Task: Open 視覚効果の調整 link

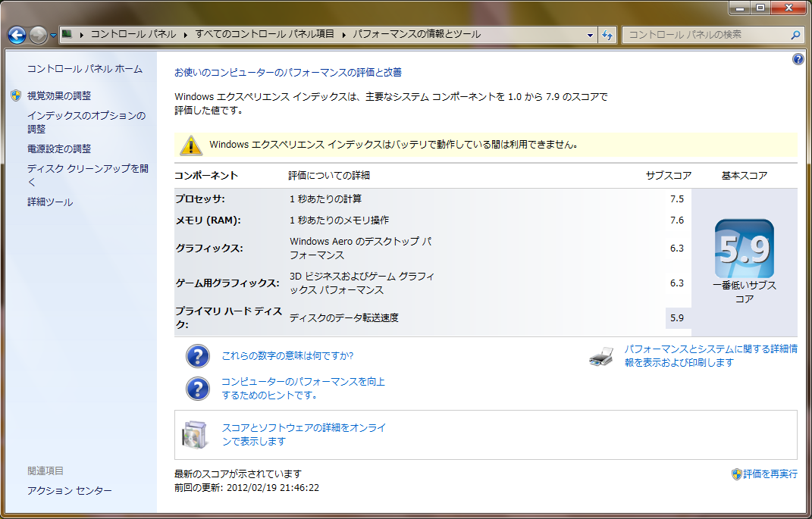Action: 59,95
